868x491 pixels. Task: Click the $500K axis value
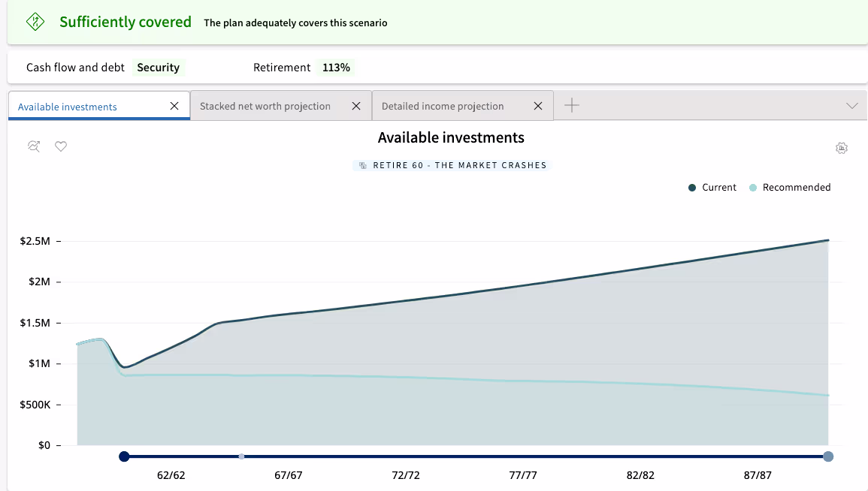(35, 405)
